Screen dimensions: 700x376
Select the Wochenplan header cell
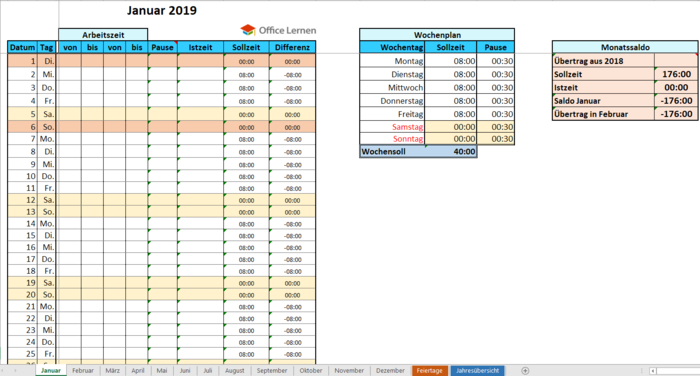click(437, 35)
